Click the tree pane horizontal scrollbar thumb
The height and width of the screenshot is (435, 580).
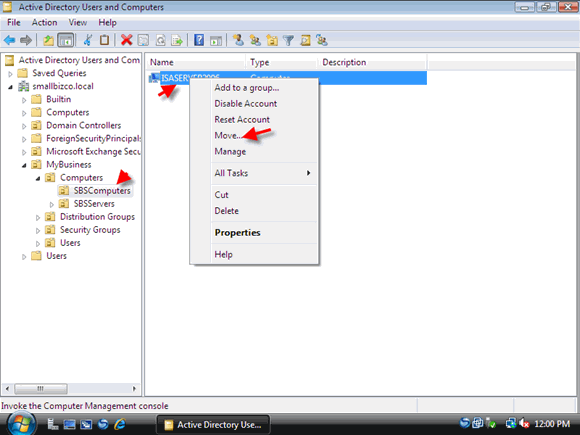[41, 388]
